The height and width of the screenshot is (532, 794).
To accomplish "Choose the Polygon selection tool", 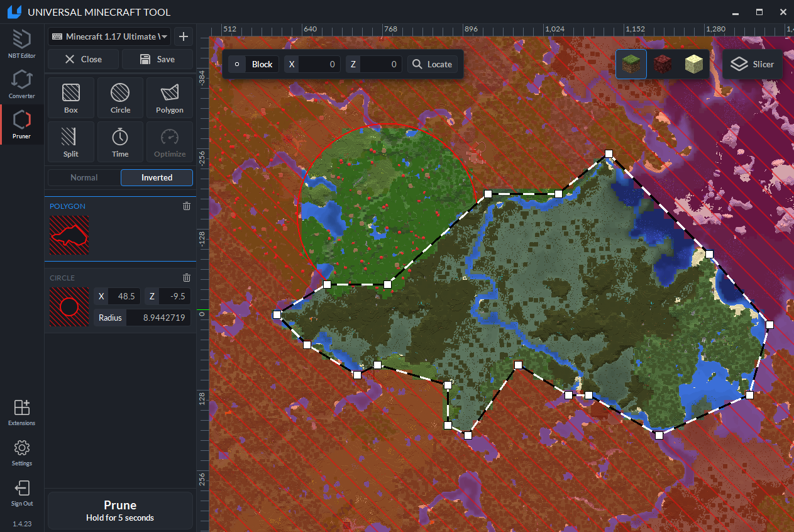I will 170,98.
